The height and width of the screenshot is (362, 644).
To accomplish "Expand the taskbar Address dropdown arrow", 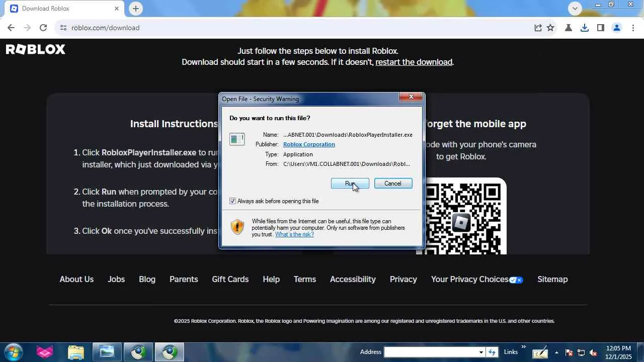I will coord(481,352).
